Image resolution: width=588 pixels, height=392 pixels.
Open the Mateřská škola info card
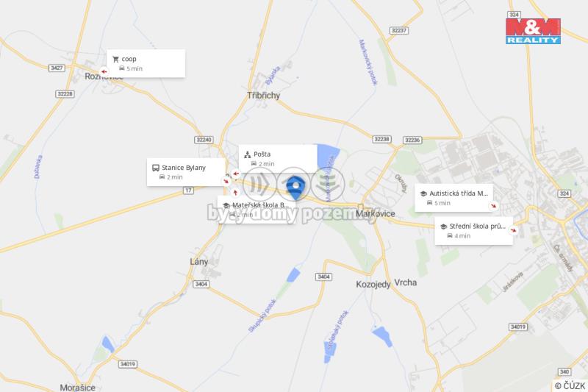[257, 210]
